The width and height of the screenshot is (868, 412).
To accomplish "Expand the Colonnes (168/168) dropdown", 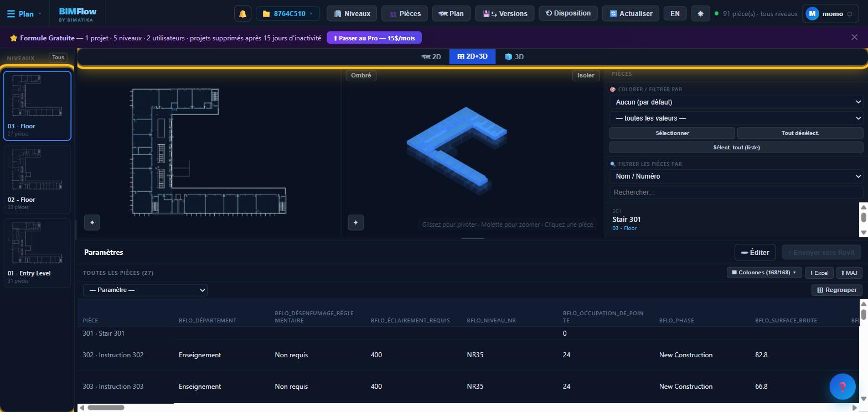I will (764, 273).
